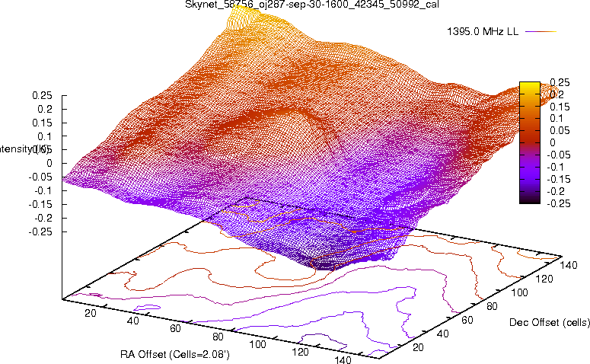Image resolution: width=590 pixels, height=364 pixels.
Task: Click the plot title Skynet_58756_oj287-sep-30-1600
Action: (x=312, y=4)
